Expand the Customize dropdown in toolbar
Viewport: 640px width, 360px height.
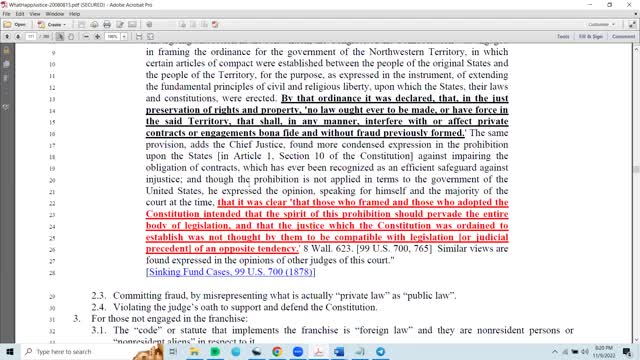pos(602,24)
